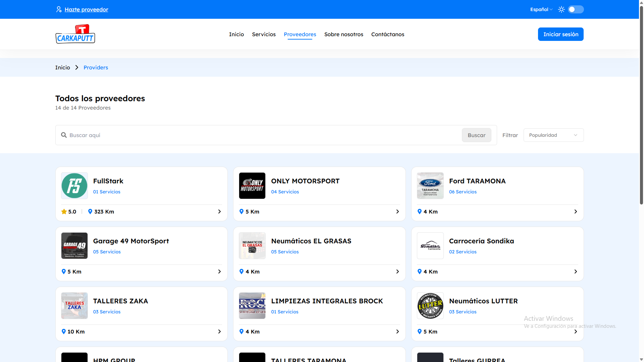Screen dimensions: 644x362
Task: Click the FullStark provider name
Action: coord(108,181)
